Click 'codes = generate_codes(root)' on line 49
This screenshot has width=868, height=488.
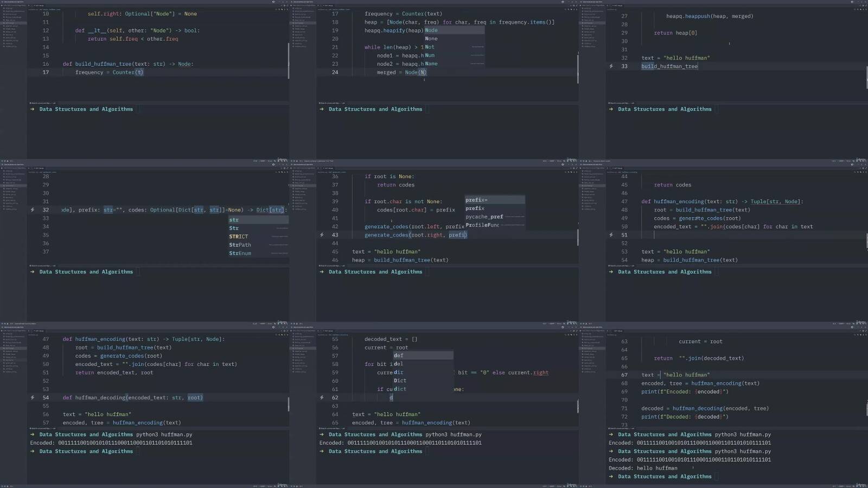(697, 218)
